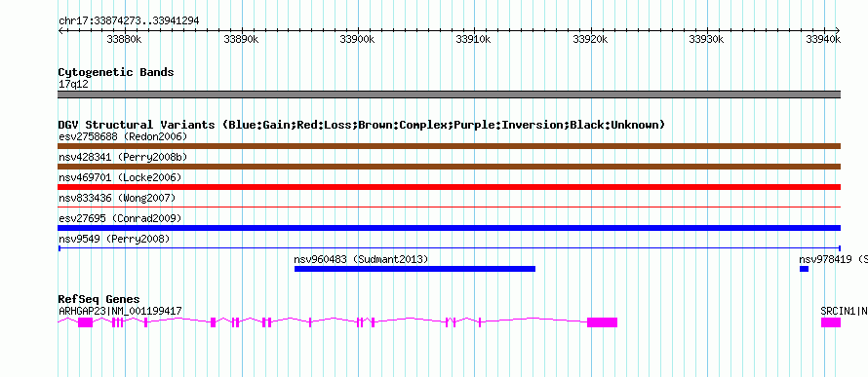Click the 33880k ruler tick label

click(x=124, y=39)
